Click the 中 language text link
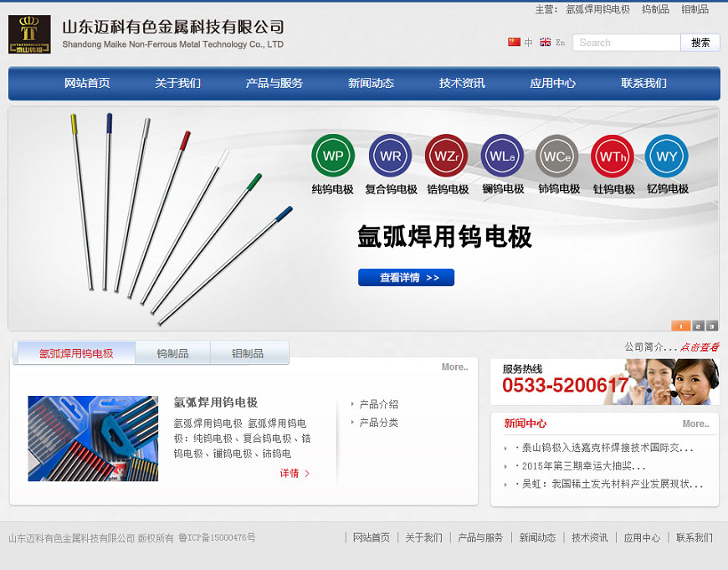 coord(528,43)
